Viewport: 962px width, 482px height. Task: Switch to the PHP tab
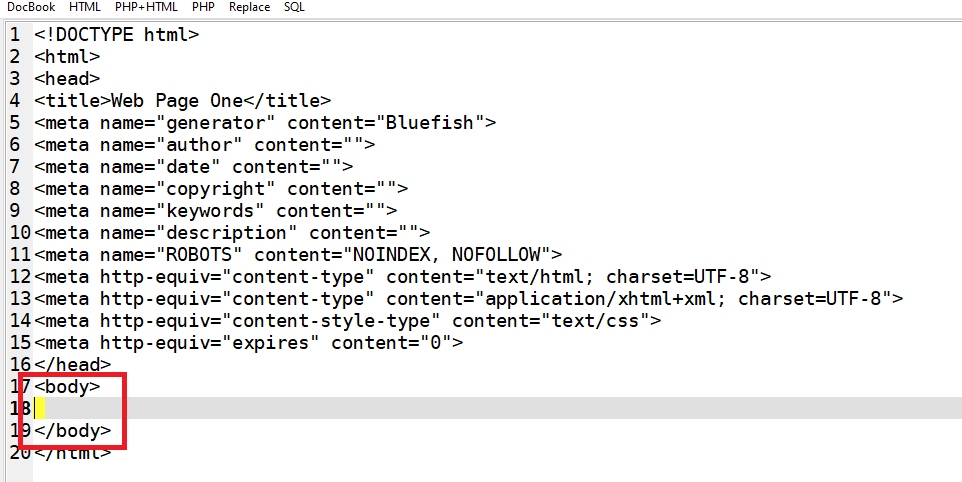pos(204,7)
